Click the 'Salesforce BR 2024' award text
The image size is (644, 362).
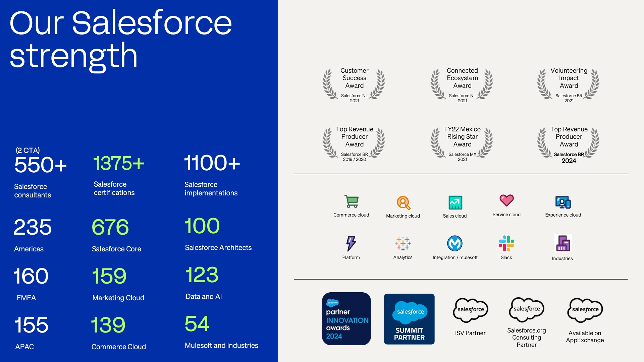pyautogui.click(x=569, y=158)
